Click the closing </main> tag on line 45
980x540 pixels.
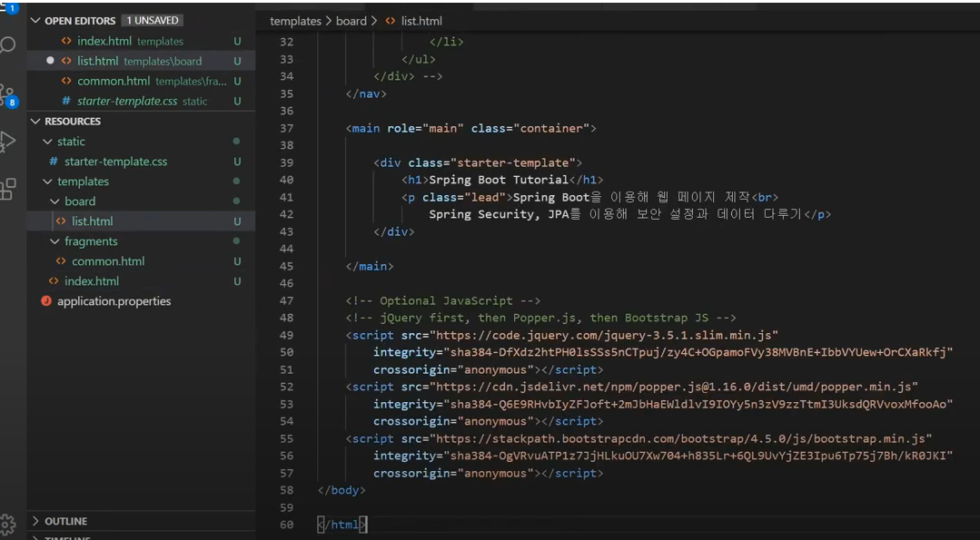pyautogui.click(x=370, y=266)
